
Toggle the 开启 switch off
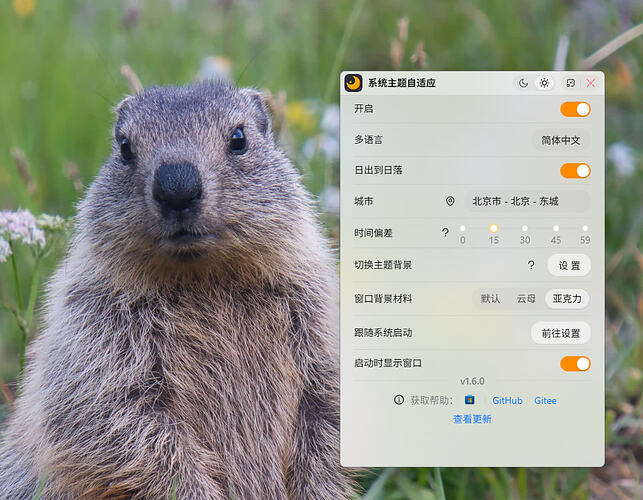(575, 110)
